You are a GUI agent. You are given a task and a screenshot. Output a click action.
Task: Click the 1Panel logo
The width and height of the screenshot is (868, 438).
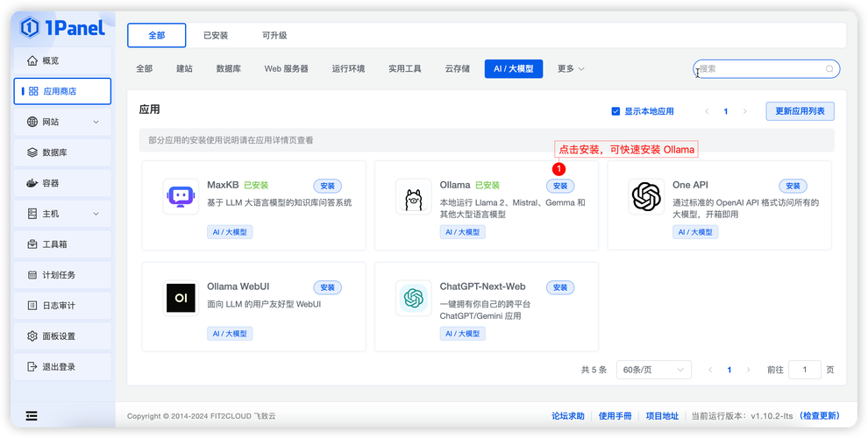[62, 27]
